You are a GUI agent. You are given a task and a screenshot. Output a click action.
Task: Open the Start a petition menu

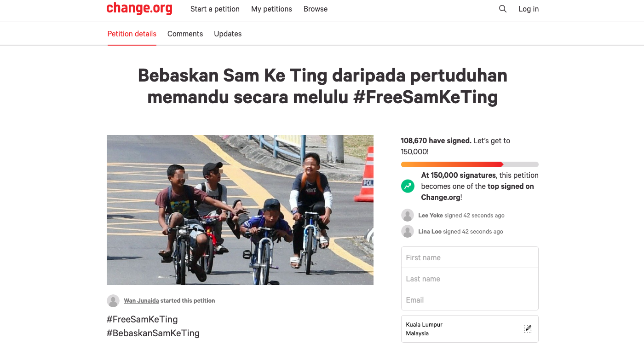[215, 9]
